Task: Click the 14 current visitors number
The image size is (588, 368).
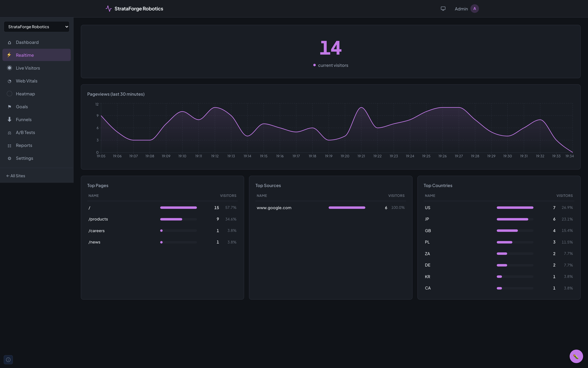Action: 330,48
